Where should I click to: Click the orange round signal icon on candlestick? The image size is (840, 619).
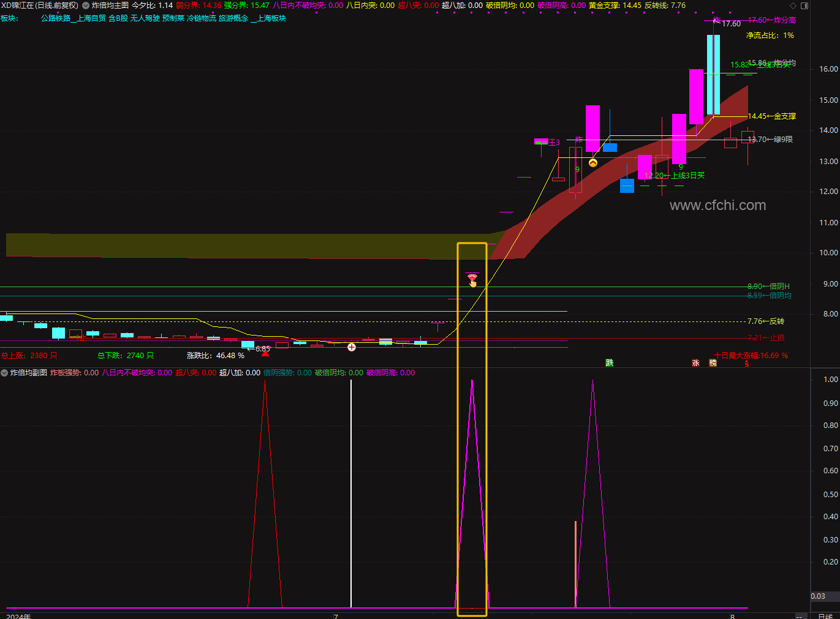tap(593, 163)
